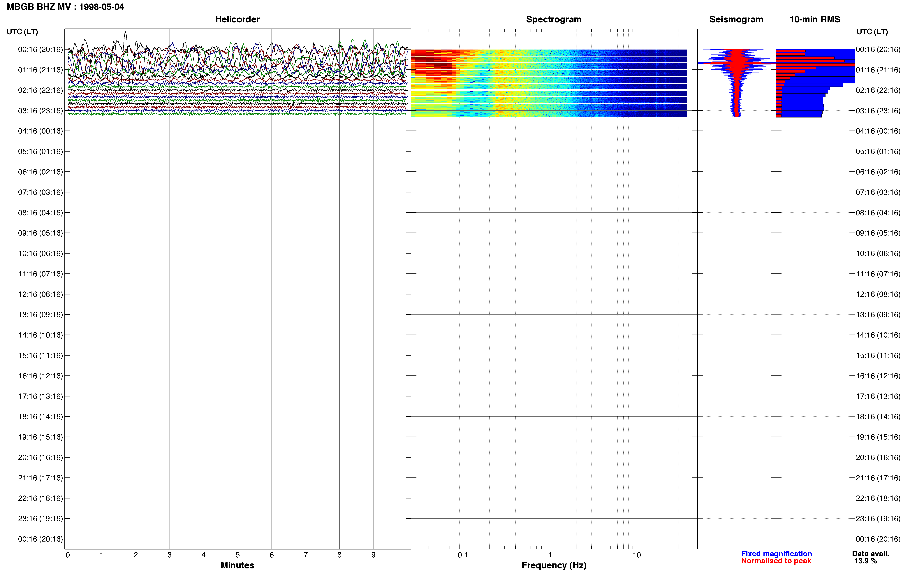Click "17:16 (13:16)" on the right time axis
Screen dimensions: 924x578
click(878, 396)
